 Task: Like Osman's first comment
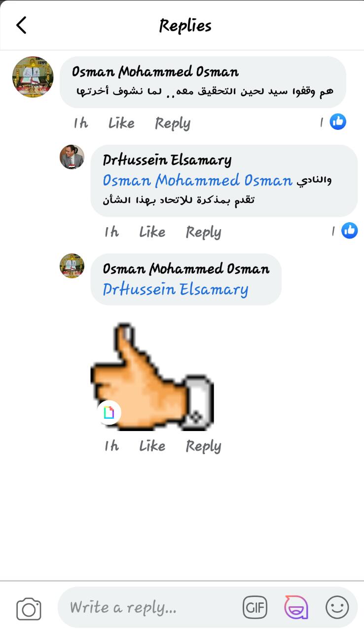click(x=121, y=123)
